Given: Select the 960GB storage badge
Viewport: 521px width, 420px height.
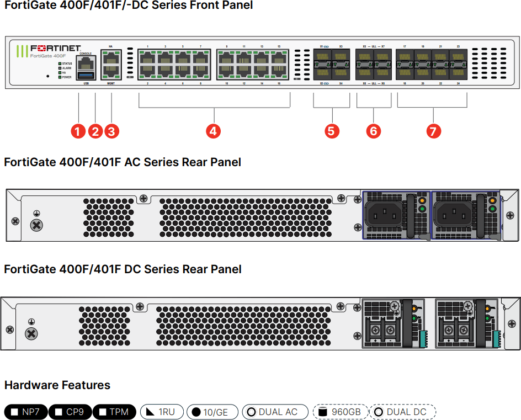Looking at the screenshot, I should [341, 412].
